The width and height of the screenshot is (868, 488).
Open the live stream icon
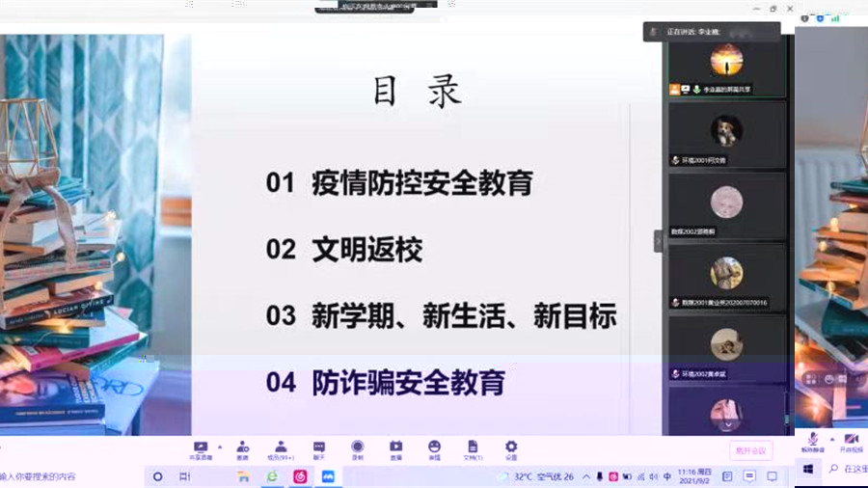[395, 450]
